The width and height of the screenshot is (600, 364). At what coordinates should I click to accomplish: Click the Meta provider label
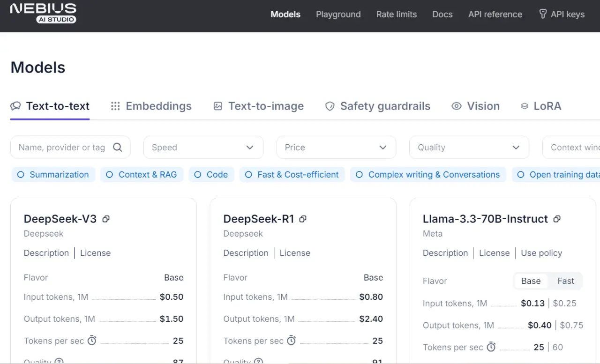pos(433,234)
